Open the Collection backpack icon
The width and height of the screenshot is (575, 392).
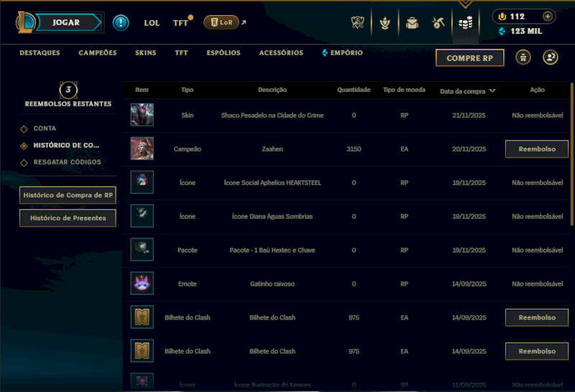pyautogui.click(x=412, y=23)
